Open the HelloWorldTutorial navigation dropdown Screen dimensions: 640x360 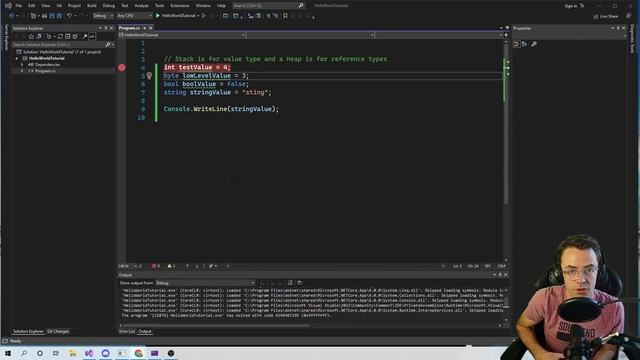182,35
